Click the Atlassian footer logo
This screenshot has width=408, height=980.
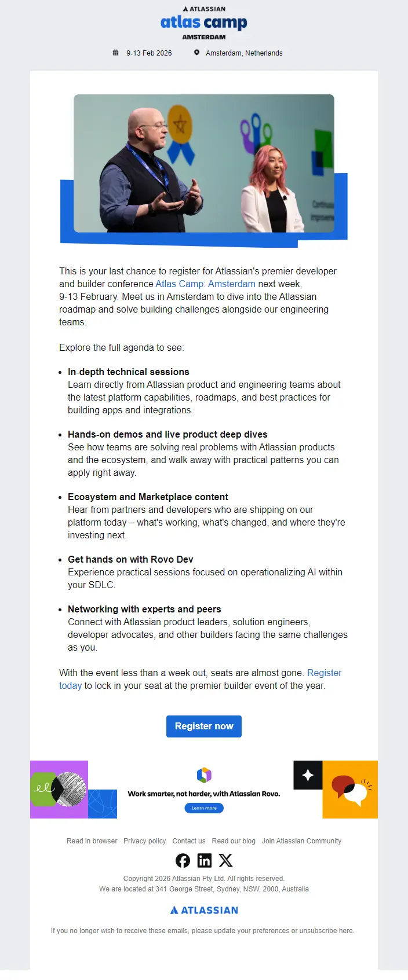[204, 910]
